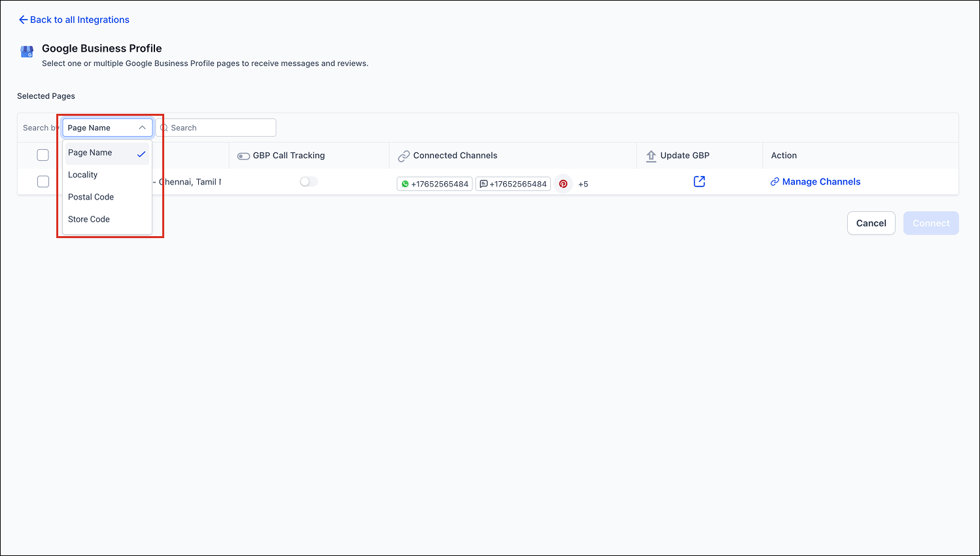980x556 pixels.
Task: Enable GBP Call Tracking toggle for Chennai row
Action: [309, 182]
